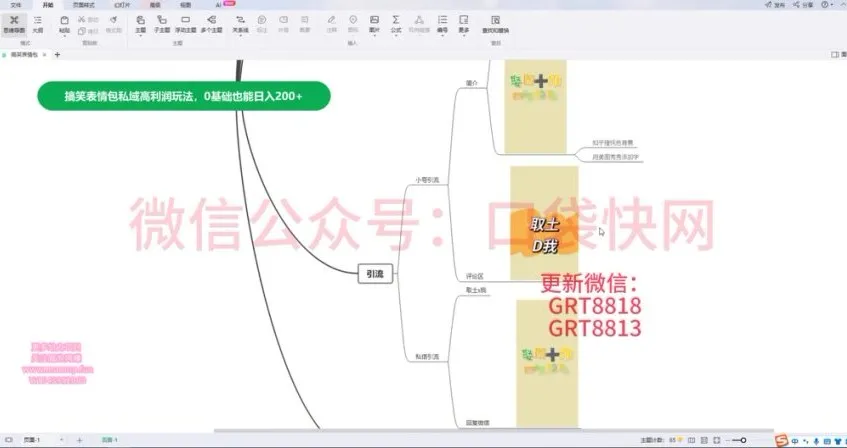Click the 多个主题 multiple topics icon
The height and width of the screenshot is (448, 847).
[211, 23]
